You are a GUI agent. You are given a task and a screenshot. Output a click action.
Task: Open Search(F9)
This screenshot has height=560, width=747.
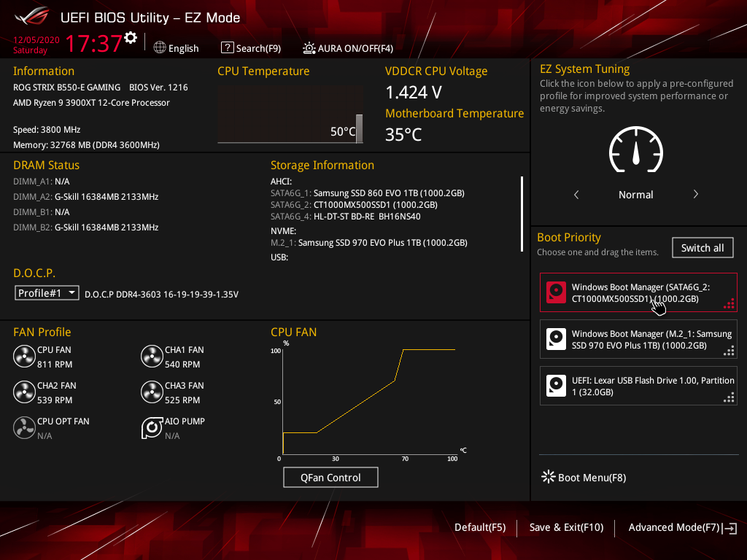[x=251, y=48]
